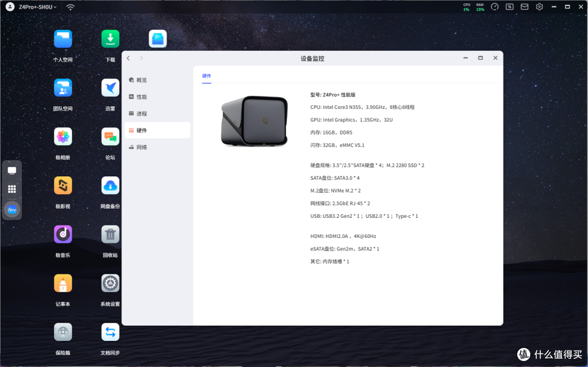588x367 pixels.
Task: Launch the 下载 download app
Action: 110,39
